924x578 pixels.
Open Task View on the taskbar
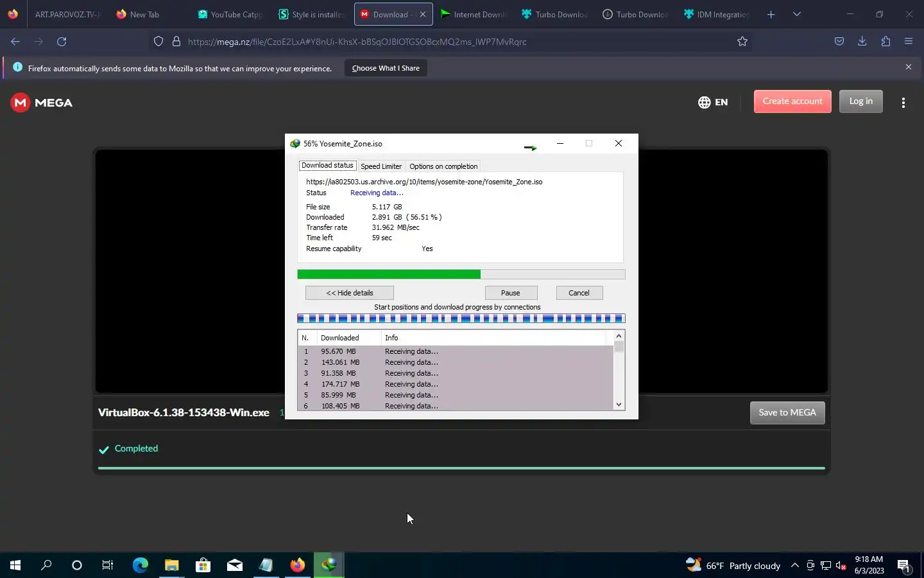tap(108, 565)
